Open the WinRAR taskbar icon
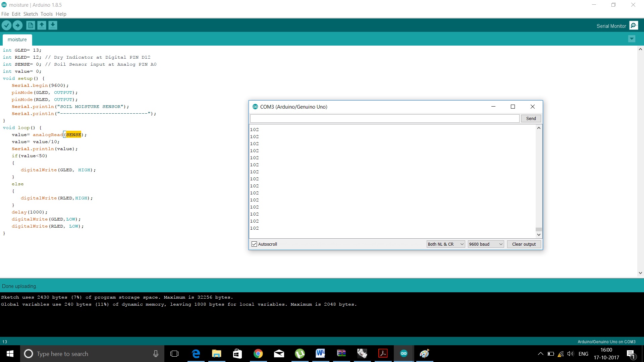The height and width of the screenshot is (362, 644). 341,354
